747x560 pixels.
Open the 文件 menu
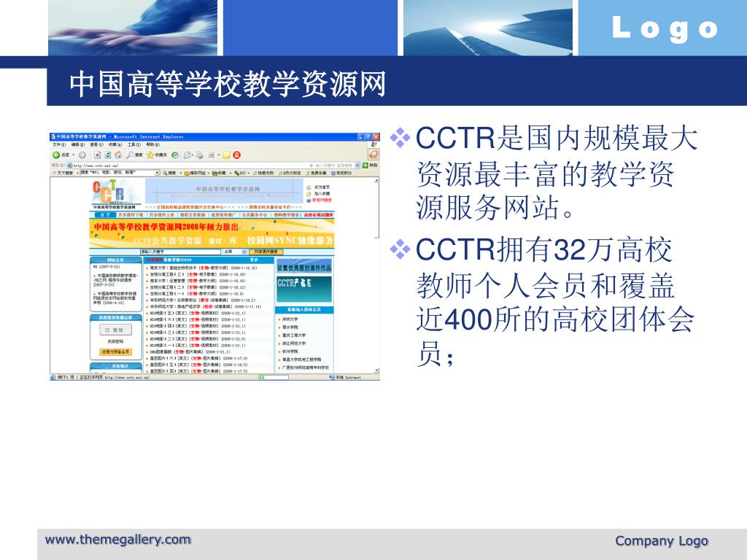pos(59,144)
